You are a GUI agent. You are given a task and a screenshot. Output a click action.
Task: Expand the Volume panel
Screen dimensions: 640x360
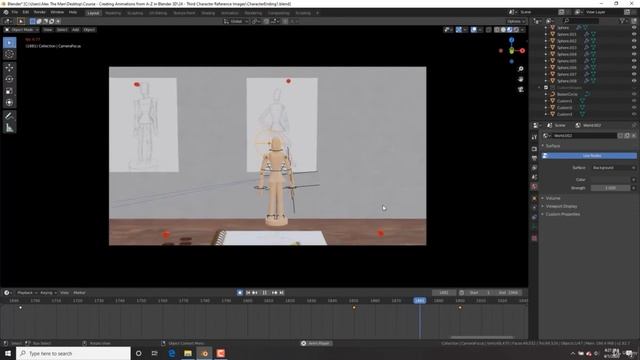(x=553, y=198)
